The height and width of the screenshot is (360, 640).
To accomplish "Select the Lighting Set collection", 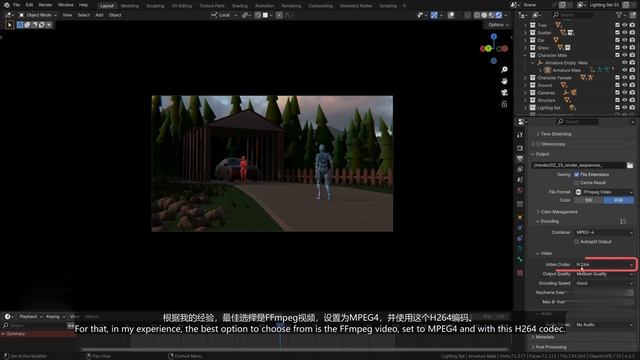I will pos(549,108).
